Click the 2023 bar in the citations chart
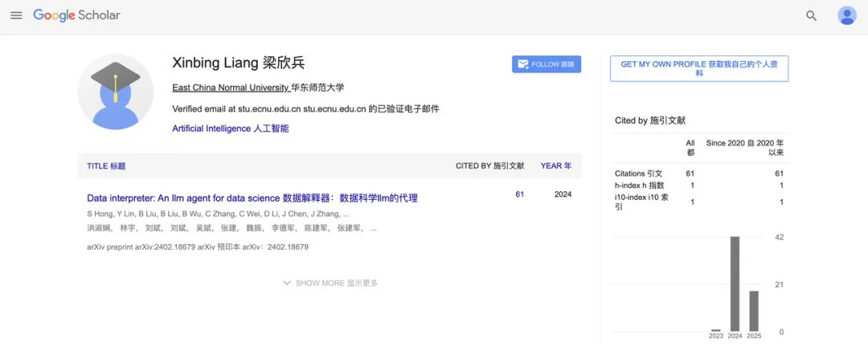The image size is (868, 355). pyautogui.click(x=716, y=330)
